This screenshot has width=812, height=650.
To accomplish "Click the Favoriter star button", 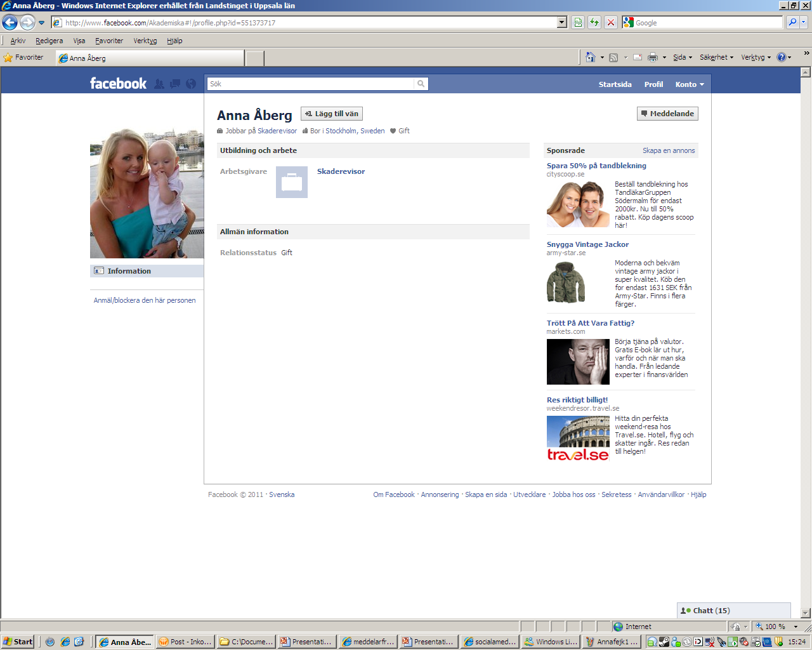I will pos(23,57).
